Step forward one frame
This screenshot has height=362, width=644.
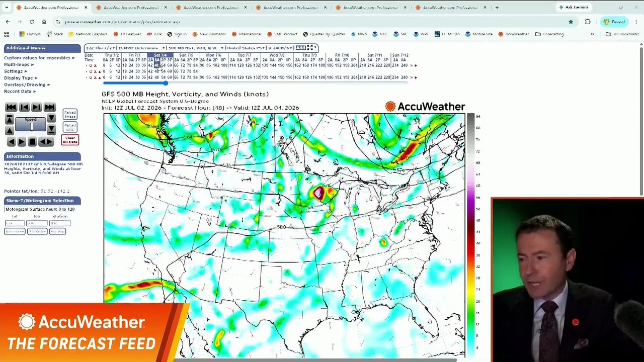[36, 107]
